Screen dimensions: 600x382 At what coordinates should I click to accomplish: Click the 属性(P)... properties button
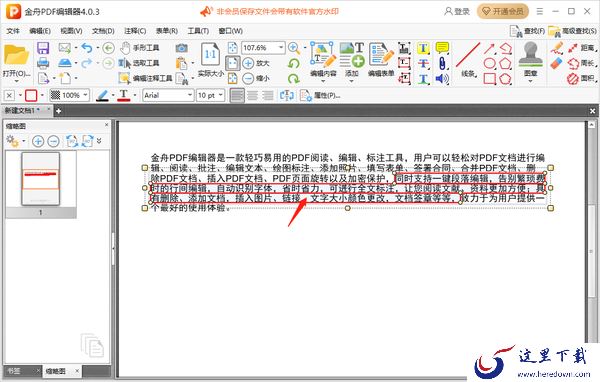point(320,95)
